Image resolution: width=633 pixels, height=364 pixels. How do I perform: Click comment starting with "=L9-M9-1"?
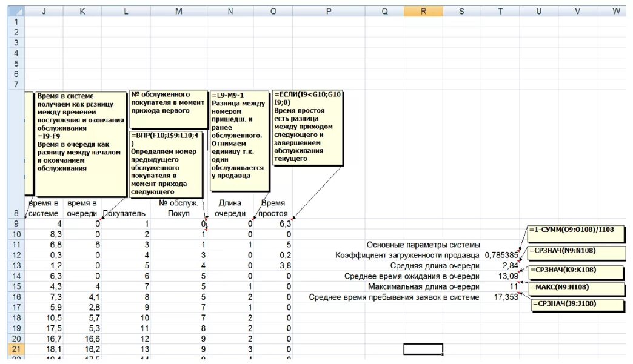(239, 141)
